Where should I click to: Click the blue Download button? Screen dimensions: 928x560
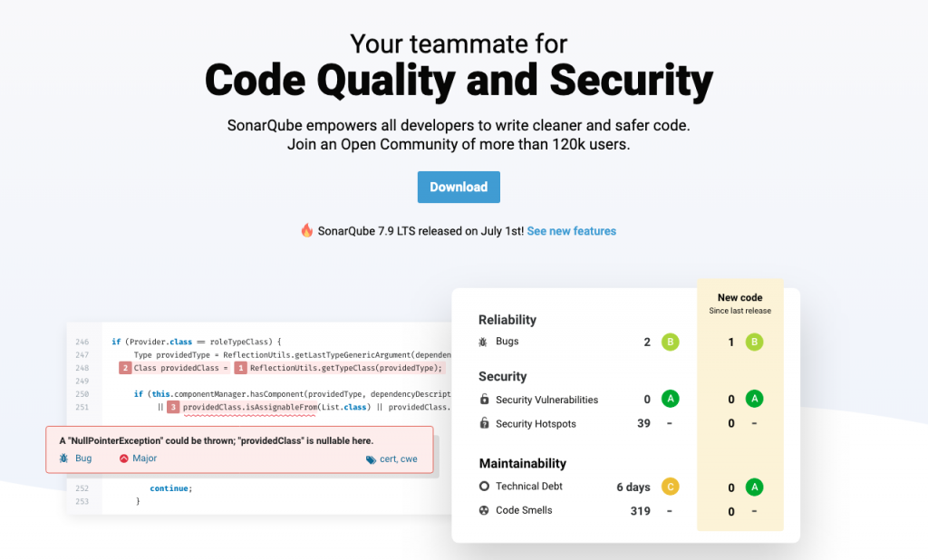pyautogui.click(x=459, y=187)
